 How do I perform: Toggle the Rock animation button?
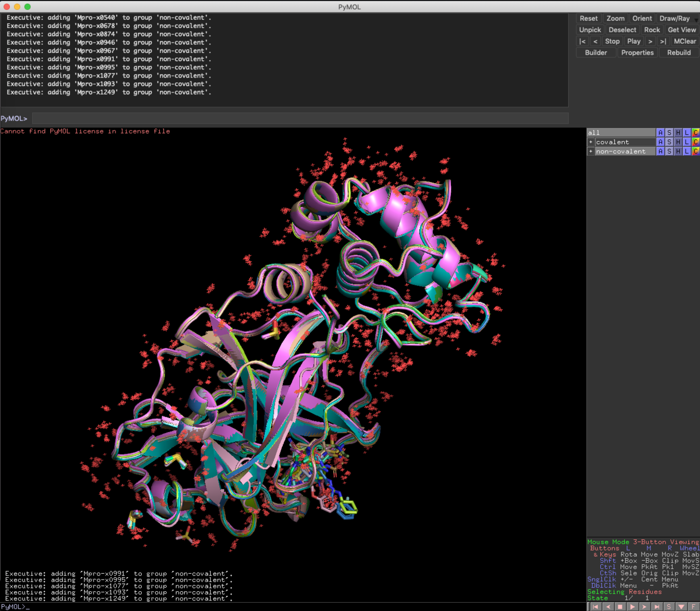tap(652, 30)
